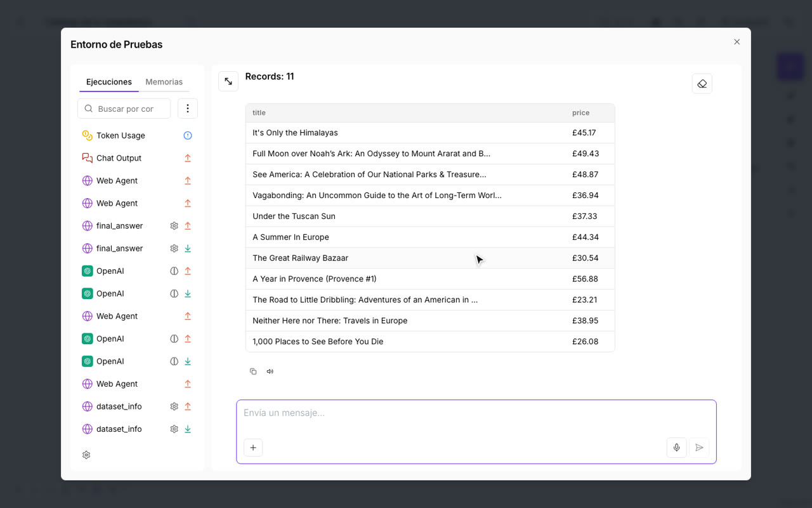Click the price cell £44.34
This screenshot has height=508, width=812.
click(x=585, y=237)
